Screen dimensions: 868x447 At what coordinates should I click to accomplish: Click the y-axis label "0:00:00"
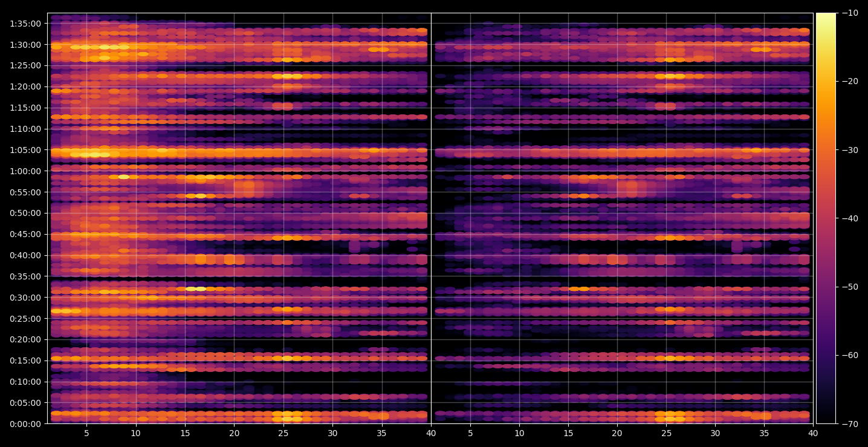point(26,423)
